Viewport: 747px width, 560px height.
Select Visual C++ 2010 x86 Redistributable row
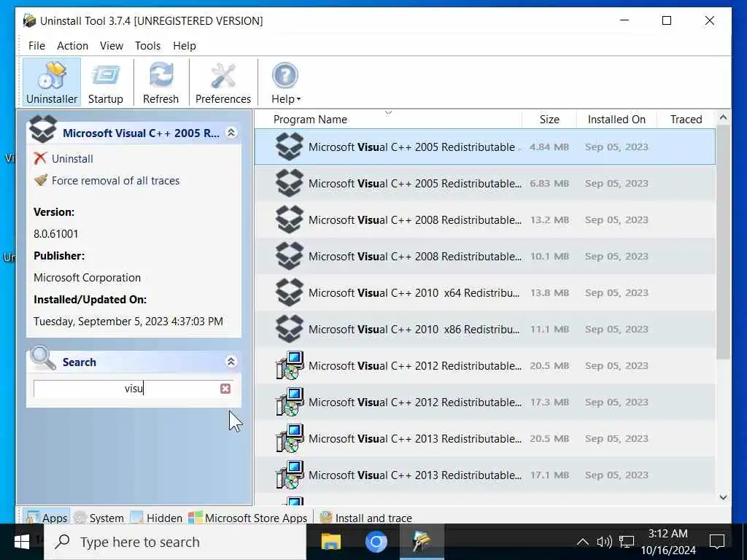[485, 329]
